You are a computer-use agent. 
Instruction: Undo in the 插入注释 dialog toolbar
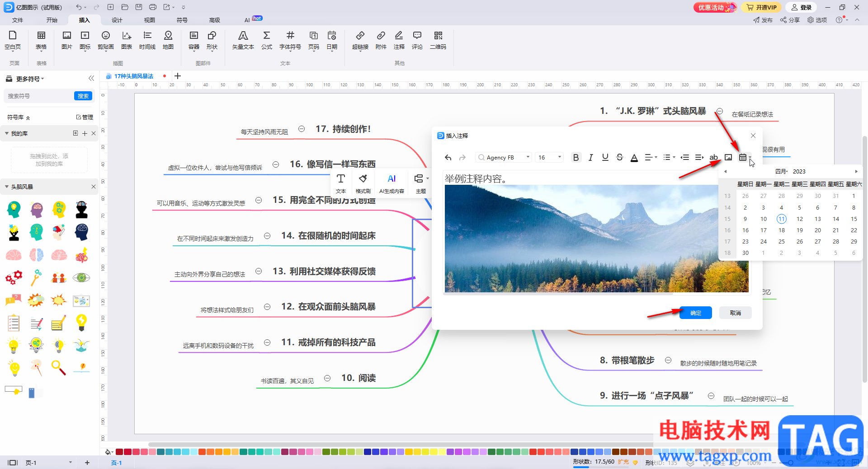(x=448, y=157)
